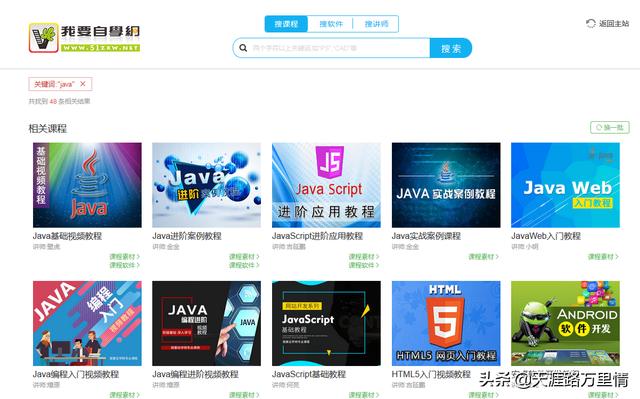The height and width of the screenshot is (399, 640).
Task: Open 课程软件 link under Java进阶案例教程
Action: coord(244,265)
